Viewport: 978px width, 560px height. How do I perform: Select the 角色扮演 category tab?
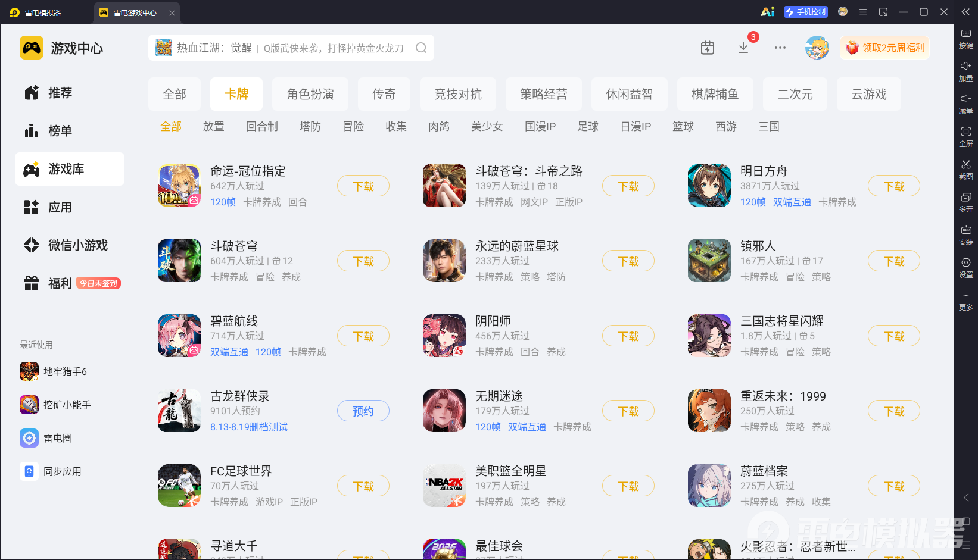tap(310, 94)
